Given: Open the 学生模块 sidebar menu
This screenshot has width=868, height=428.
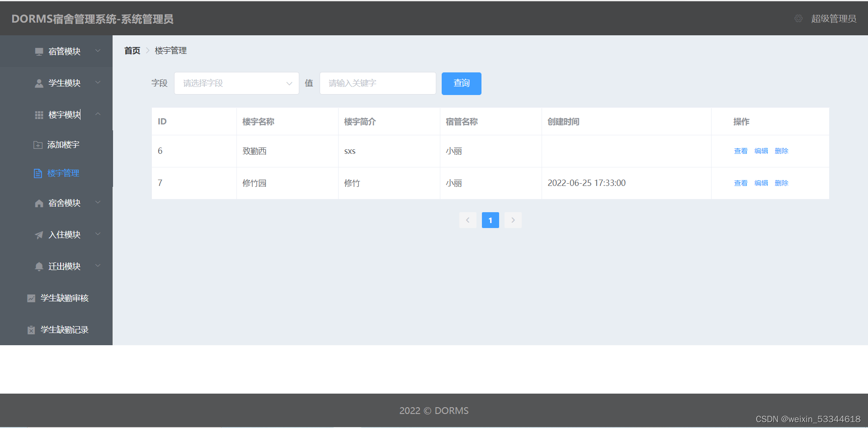Looking at the screenshot, I should pos(56,83).
